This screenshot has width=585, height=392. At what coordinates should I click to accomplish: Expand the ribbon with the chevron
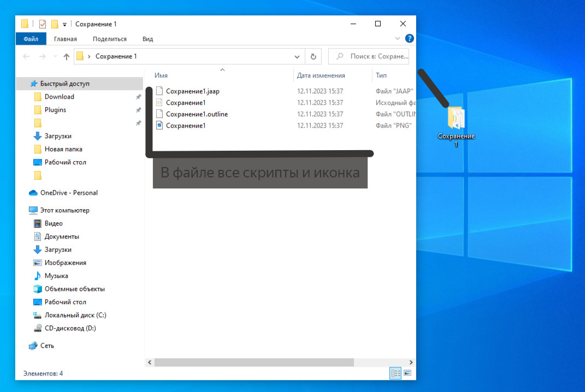click(x=398, y=39)
